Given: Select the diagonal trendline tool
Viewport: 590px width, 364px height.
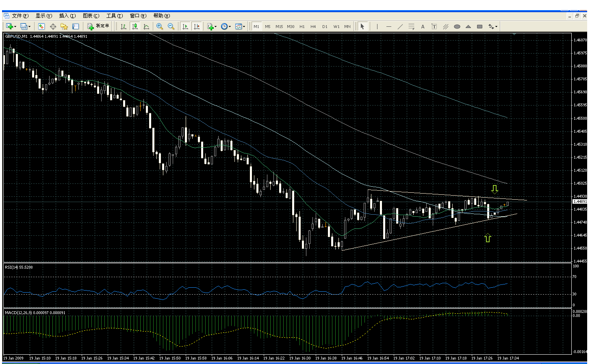Looking at the screenshot, I should (x=400, y=26).
